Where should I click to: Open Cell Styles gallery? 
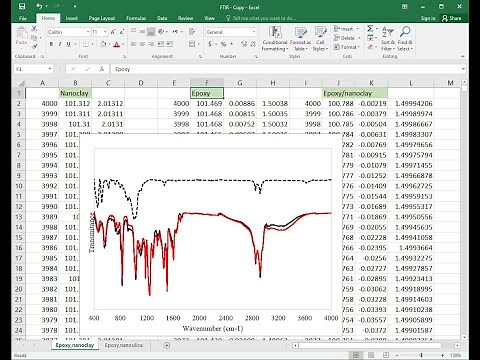320,38
